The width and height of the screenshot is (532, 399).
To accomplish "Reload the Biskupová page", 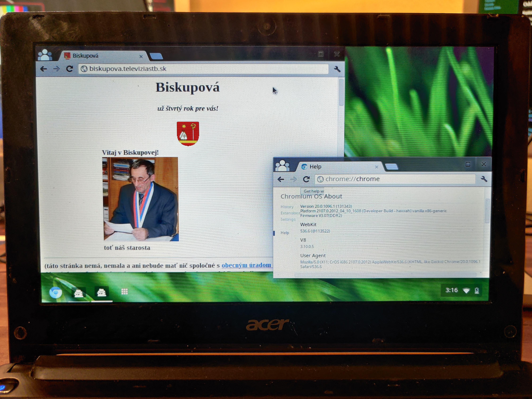I will (70, 69).
